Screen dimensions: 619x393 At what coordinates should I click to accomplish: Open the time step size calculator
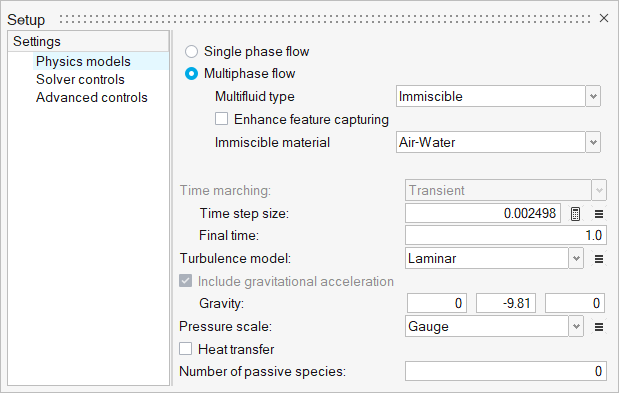pos(575,214)
